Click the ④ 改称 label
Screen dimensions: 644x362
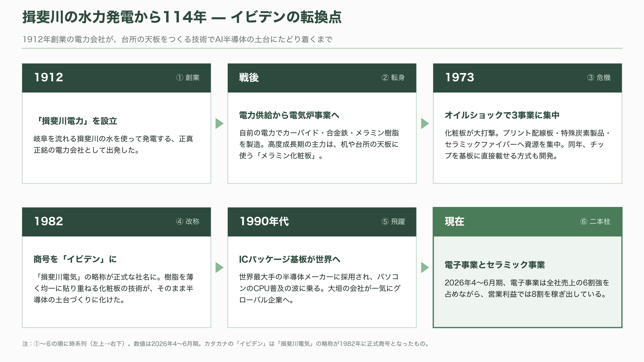click(188, 222)
